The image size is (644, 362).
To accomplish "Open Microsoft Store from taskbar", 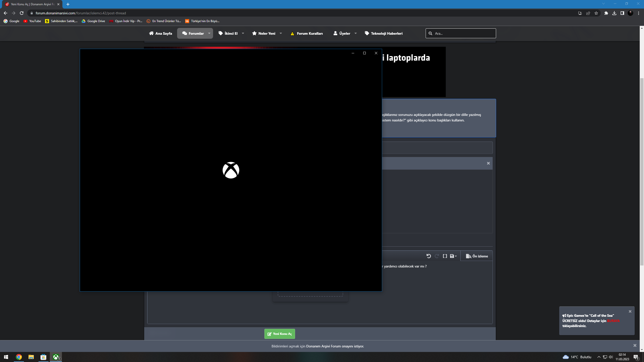I will coord(43,357).
